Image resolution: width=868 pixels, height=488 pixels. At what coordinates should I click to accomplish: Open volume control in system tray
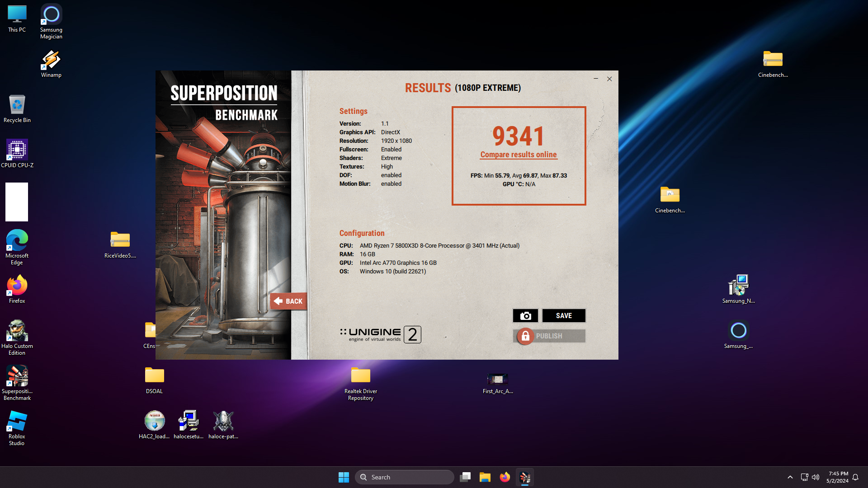coord(816,477)
